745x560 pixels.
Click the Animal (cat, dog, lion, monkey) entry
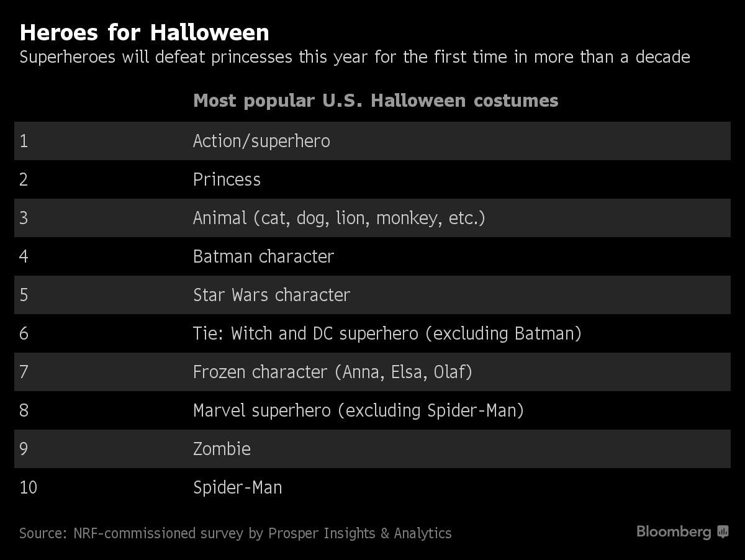(x=339, y=219)
